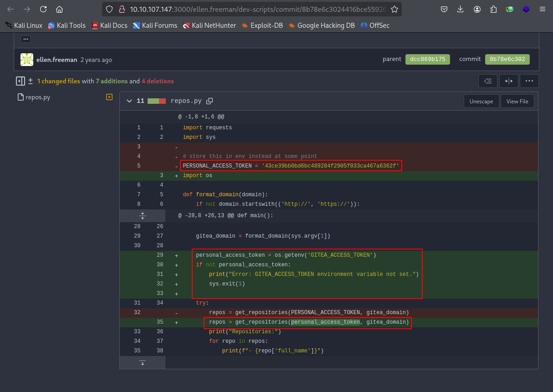The width and height of the screenshot is (553, 392).
Task: Expand hidden lines between line 8 and 28
Action: pos(143,215)
